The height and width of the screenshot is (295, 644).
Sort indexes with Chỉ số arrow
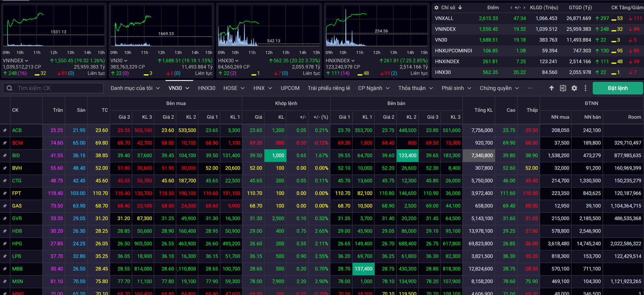[x=460, y=7]
